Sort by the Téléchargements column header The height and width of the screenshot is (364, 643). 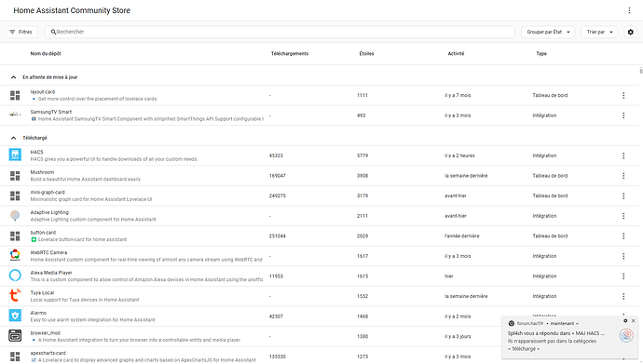click(x=290, y=54)
